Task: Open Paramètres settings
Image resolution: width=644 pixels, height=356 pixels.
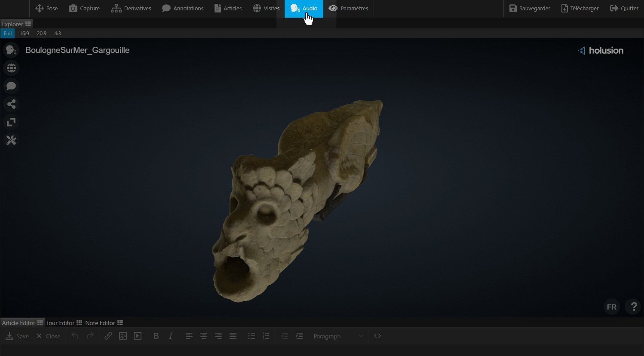Action: [348, 8]
